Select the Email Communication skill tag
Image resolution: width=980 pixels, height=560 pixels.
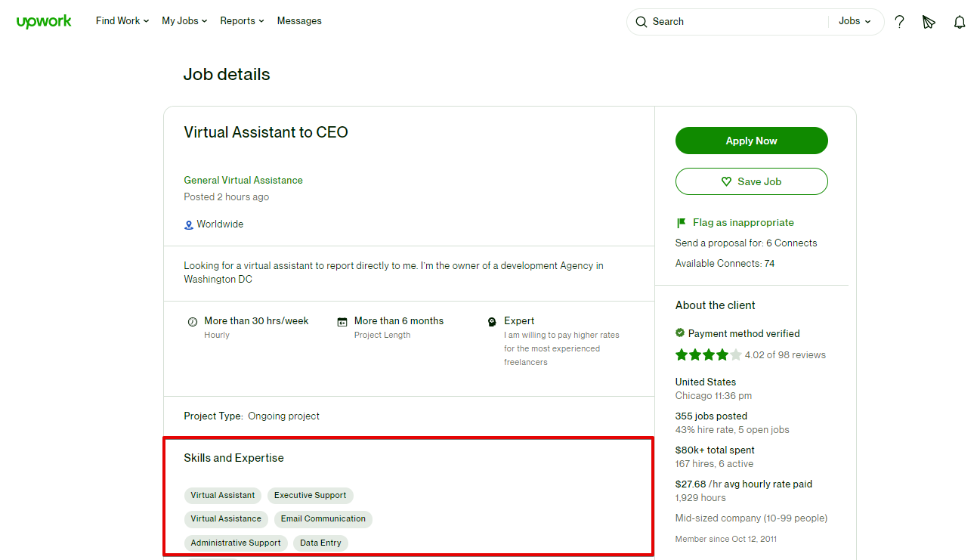(x=323, y=519)
